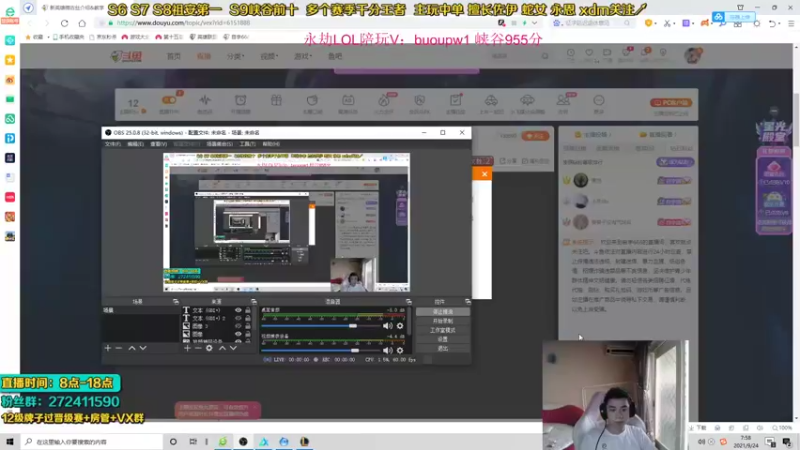Click 开始录制 start recording button in OBS
Screen dimensions: 800x450
(442, 321)
